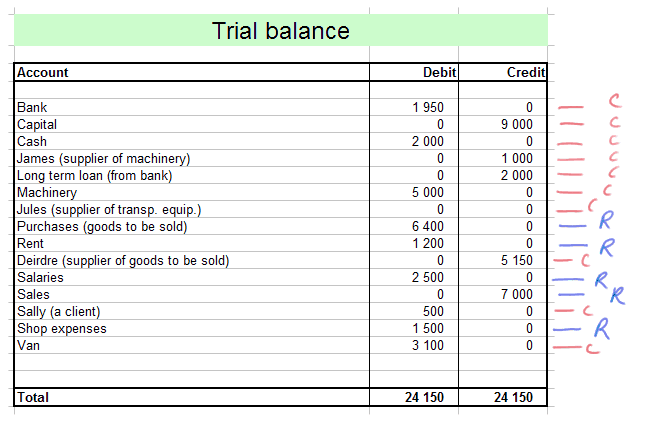The image size is (651, 423).
Task: Click the Debit column header
Action: pyautogui.click(x=414, y=72)
